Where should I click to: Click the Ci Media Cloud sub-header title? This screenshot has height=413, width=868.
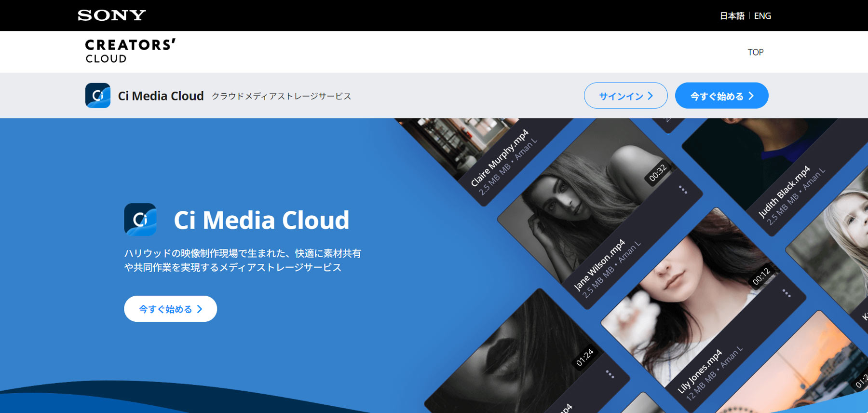pyautogui.click(x=161, y=96)
